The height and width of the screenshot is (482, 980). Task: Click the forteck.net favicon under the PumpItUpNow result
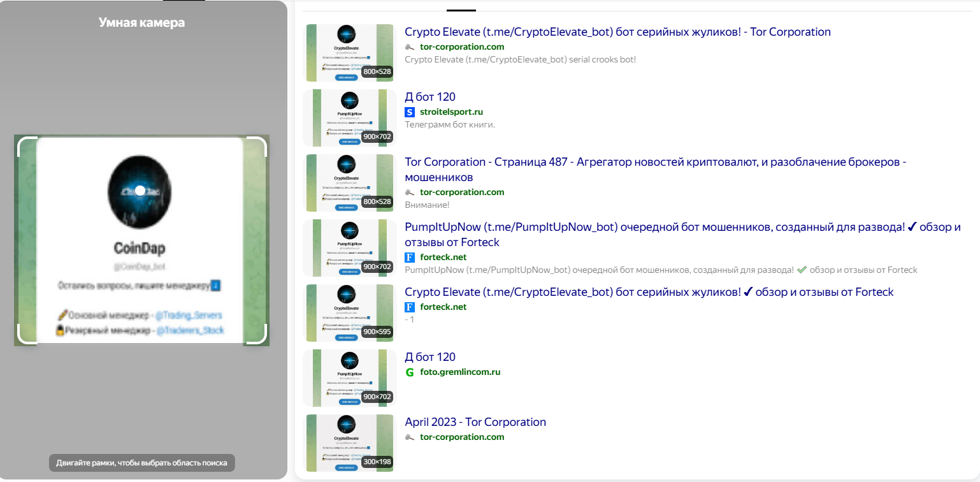tap(410, 258)
